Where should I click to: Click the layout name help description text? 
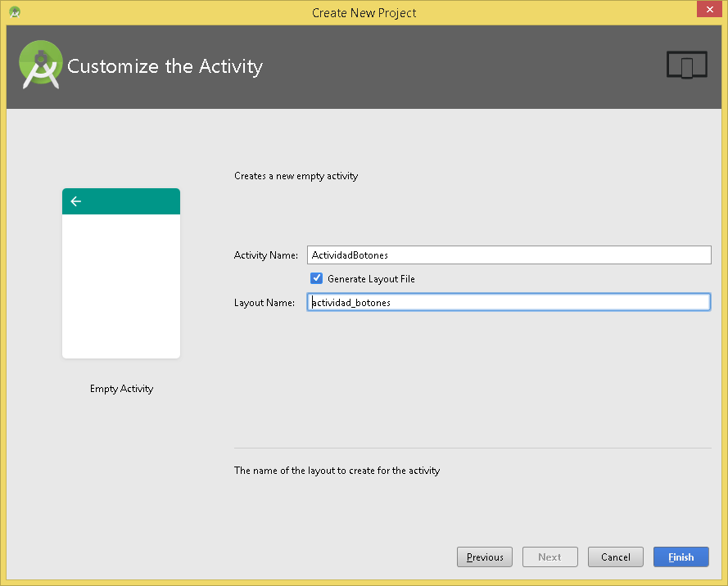337,471
